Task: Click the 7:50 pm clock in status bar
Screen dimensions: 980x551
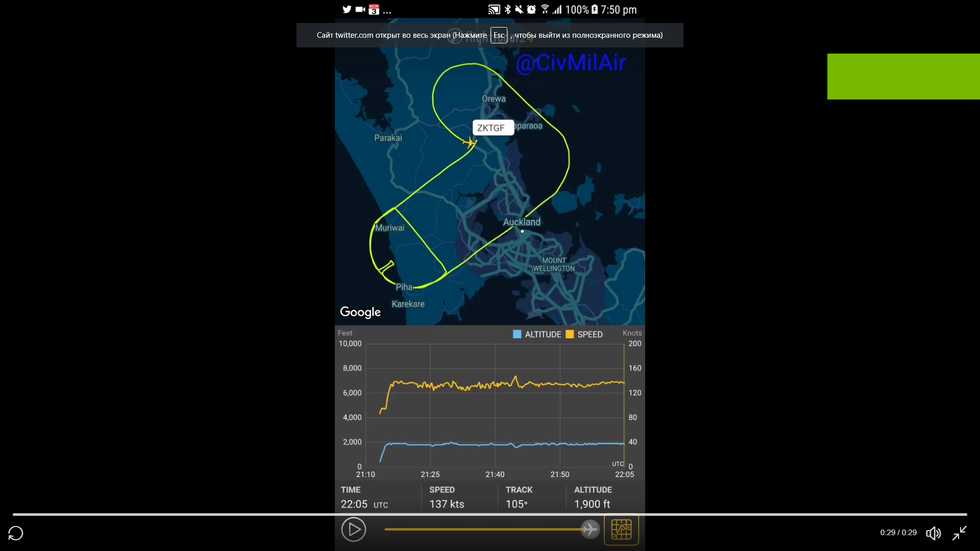Action: pyautogui.click(x=619, y=10)
